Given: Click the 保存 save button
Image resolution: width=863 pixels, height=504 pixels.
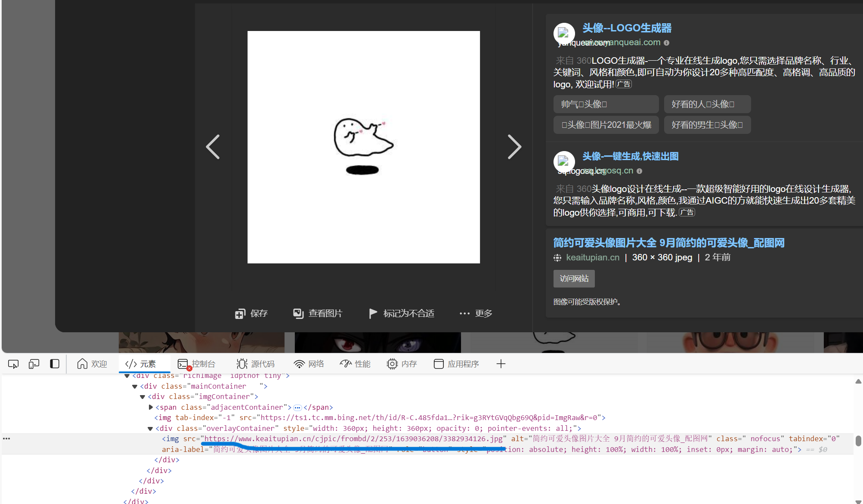Looking at the screenshot, I should (251, 314).
